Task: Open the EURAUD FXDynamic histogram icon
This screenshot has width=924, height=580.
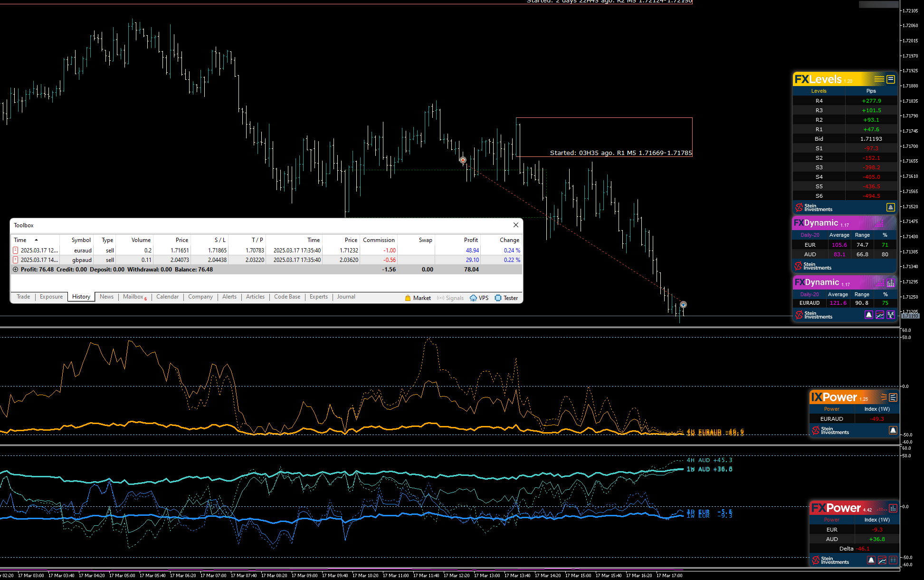Action: click(890, 283)
